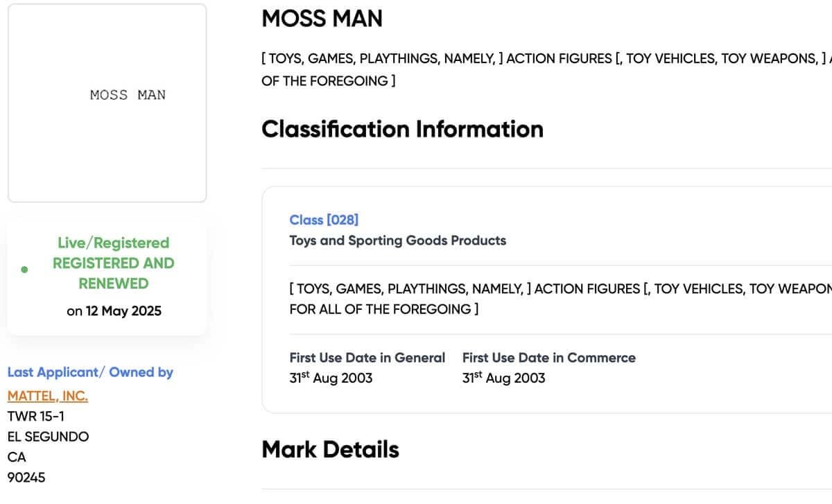Open the MATTEL, INC. owner link
The image size is (832, 504).
(46, 395)
